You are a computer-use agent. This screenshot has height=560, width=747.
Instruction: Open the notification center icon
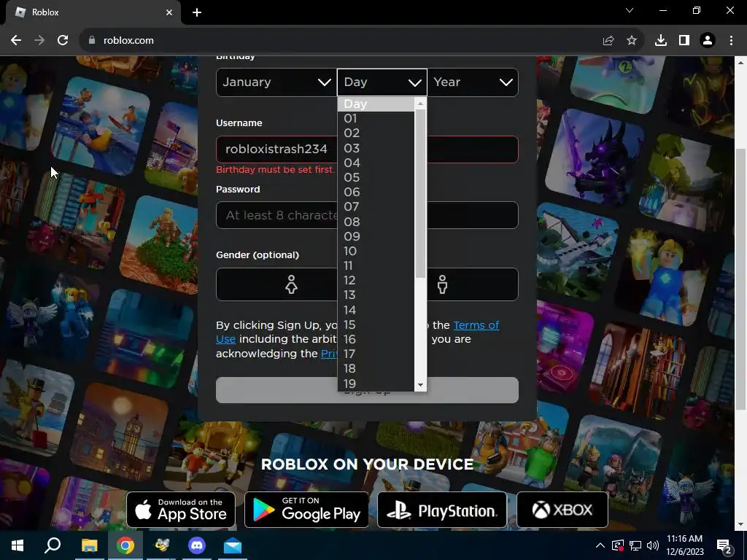[x=724, y=547]
